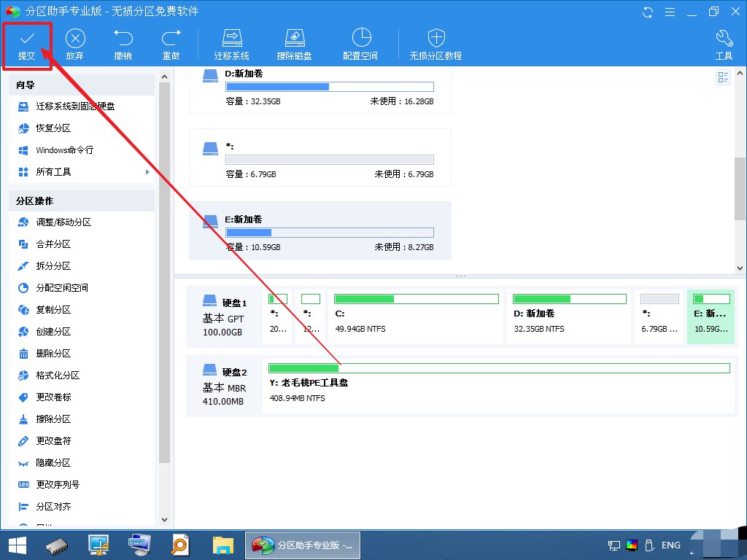
Task: Select D: 新加卷 32.35GB block in disk map
Action: (x=569, y=316)
